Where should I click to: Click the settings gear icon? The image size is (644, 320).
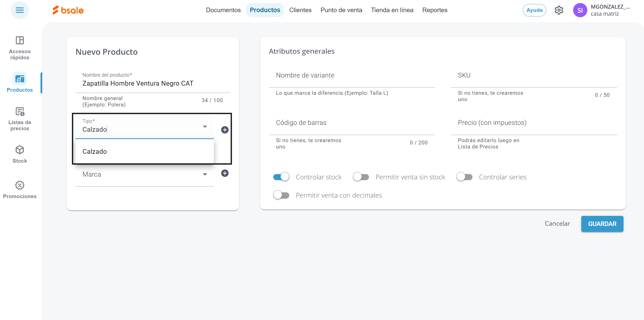(x=559, y=10)
